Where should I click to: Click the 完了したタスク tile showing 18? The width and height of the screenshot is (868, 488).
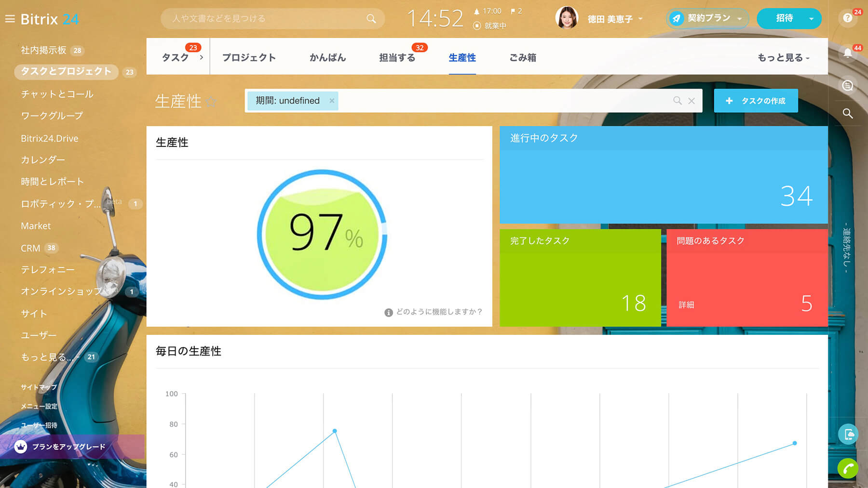[580, 277]
